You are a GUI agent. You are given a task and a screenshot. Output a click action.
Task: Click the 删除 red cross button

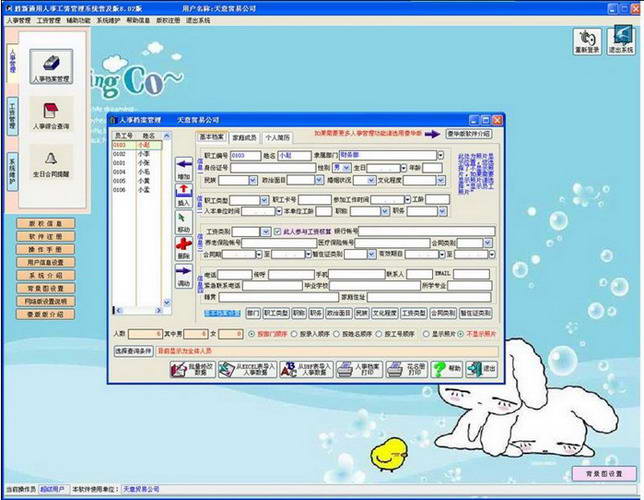[x=184, y=248]
